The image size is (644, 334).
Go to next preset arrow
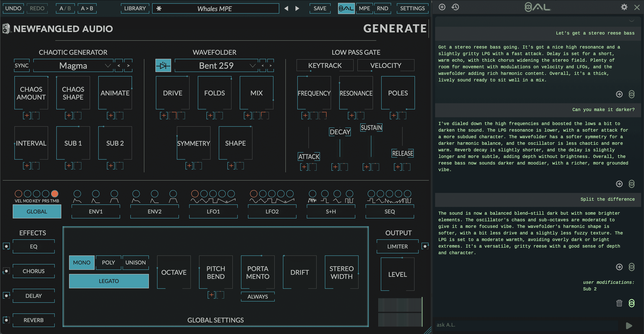[297, 8]
